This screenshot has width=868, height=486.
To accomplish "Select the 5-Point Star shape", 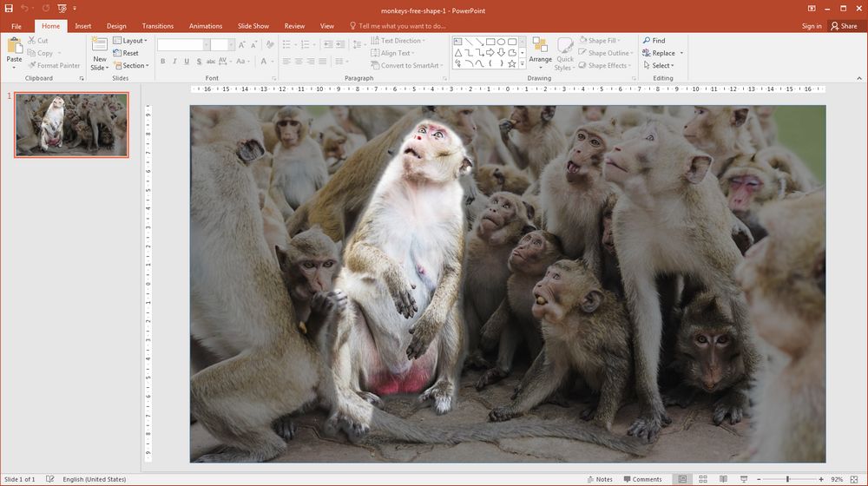I will pyautogui.click(x=512, y=63).
